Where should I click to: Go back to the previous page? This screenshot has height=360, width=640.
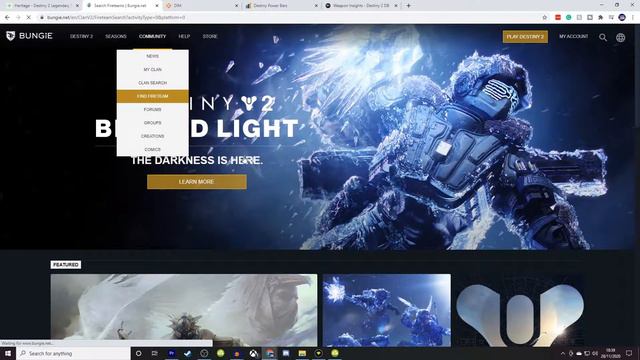[7, 18]
